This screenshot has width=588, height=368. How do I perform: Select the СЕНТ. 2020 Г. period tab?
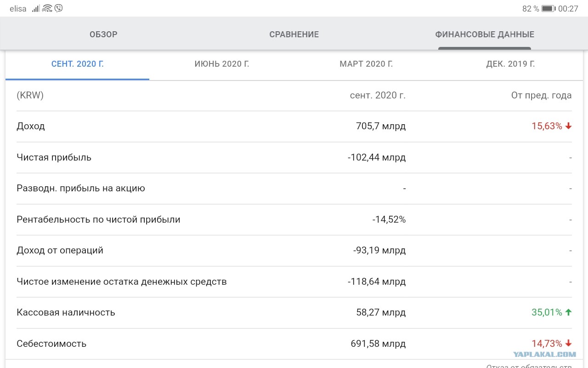tap(78, 64)
